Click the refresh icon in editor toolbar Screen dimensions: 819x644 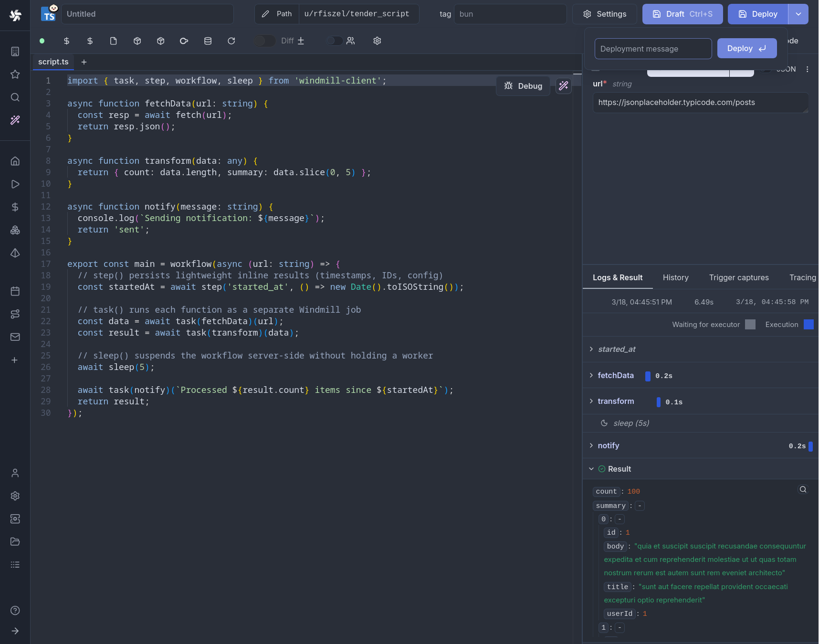click(x=231, y=41)
